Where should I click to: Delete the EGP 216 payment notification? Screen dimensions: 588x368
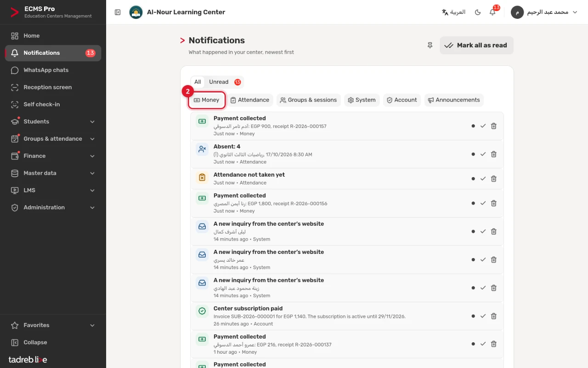[494, 344]
